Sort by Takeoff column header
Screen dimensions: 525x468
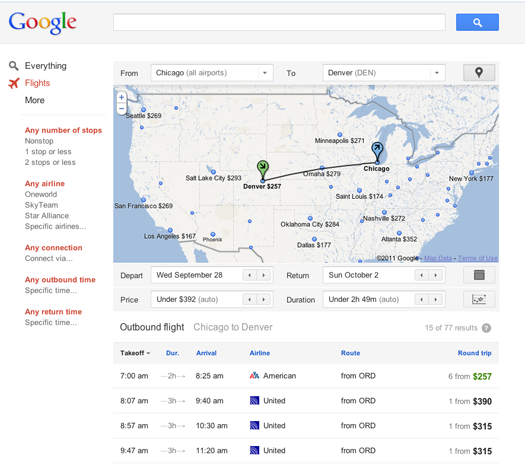pyautogui.click(x=135, y=353)
